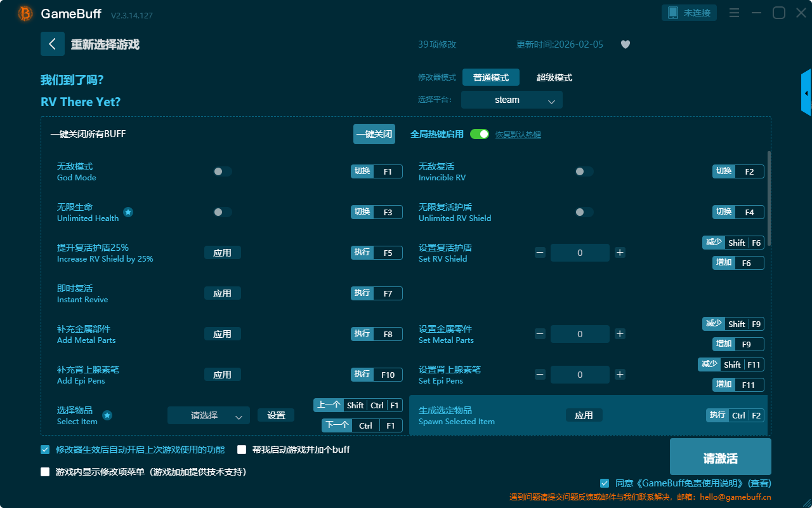The image size is (812, 508).
Task: Click plus icon for Set RV Shield
Action: point(620,253)
